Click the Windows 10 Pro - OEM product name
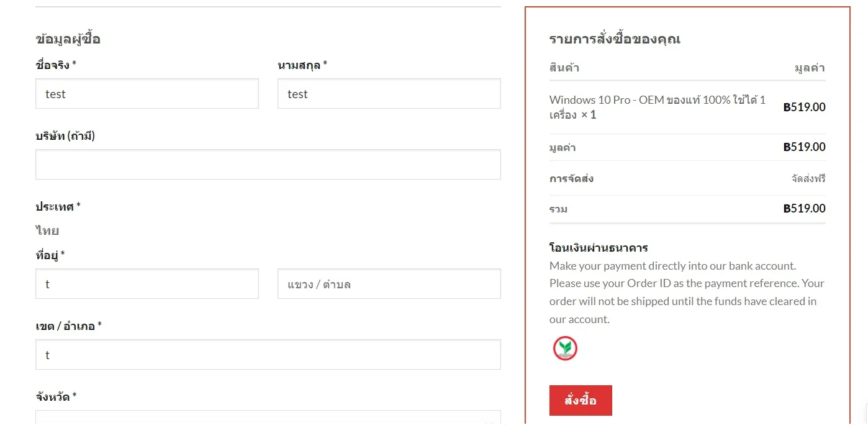 pos(658,107)
